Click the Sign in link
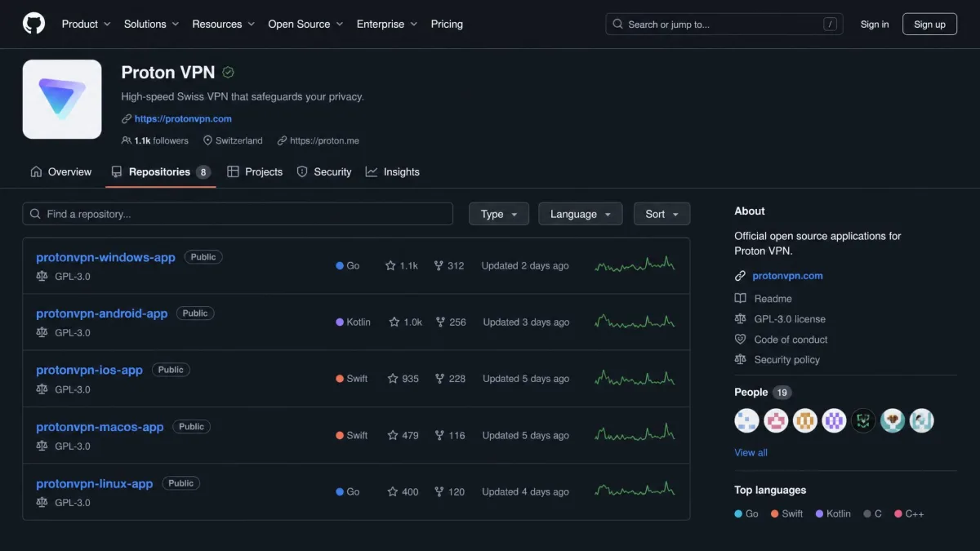This screenshot has height=551, width=980. point(875,24)
